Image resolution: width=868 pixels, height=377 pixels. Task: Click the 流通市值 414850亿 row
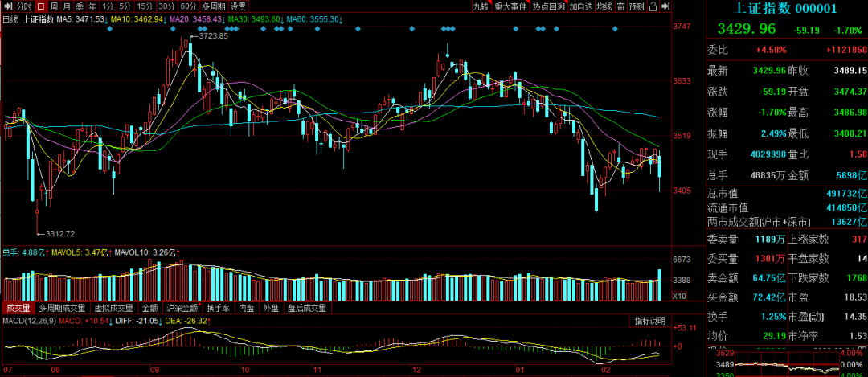[x=787, y=208]
